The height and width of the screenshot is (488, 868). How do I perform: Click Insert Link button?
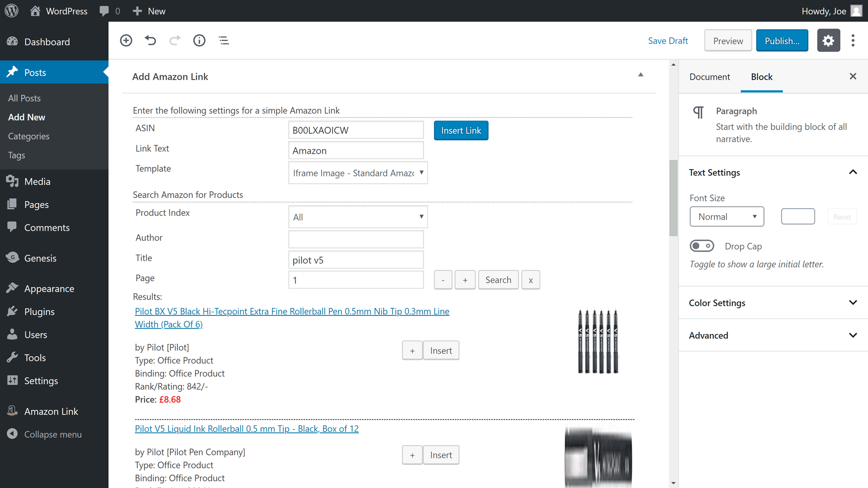point(461,130)
